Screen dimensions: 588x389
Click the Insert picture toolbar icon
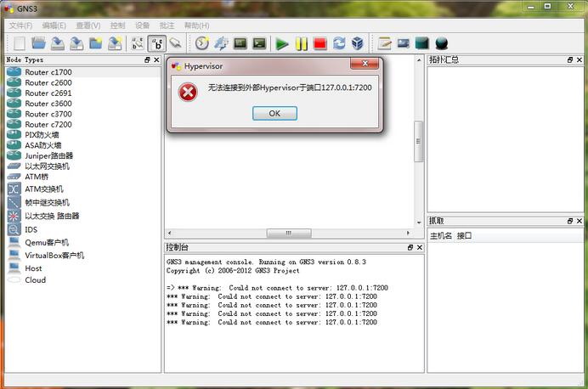404,43
